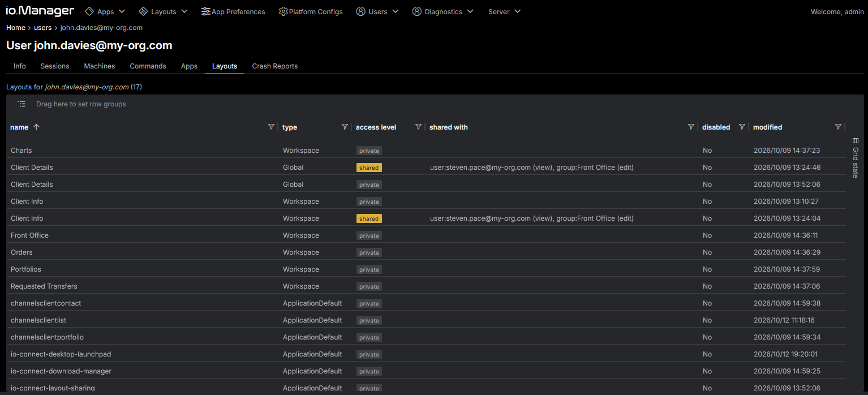
Task: Click the shared badge in the Global Client Details row
Action: click(369, 168)
